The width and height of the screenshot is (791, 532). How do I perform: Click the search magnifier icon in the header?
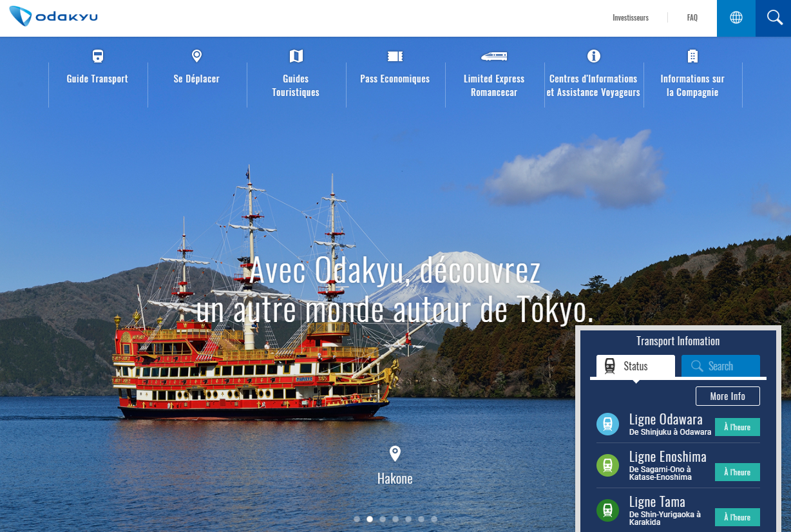click(774, 18)
